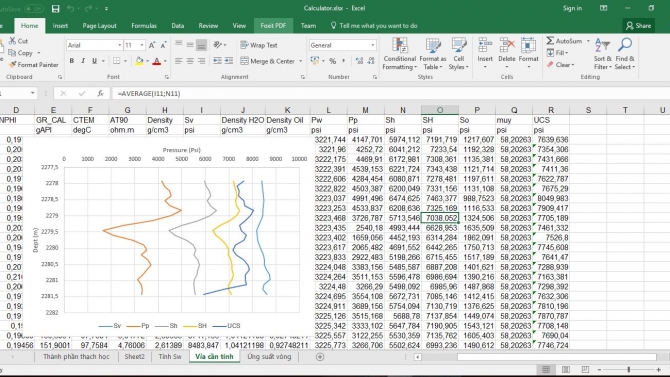
Task: Select the Format Painter tool
Action: point(33,65)
